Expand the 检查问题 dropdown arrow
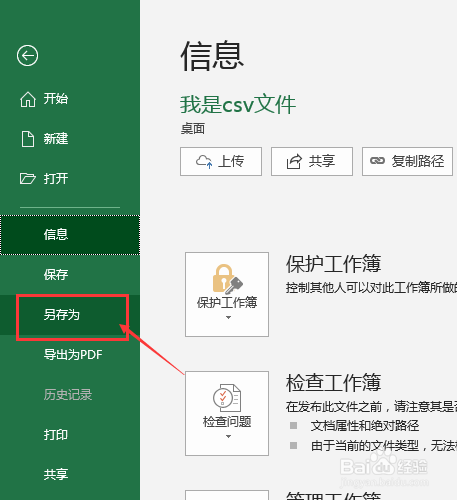Viewport: 457px width, 500px height. click(228, 437)
